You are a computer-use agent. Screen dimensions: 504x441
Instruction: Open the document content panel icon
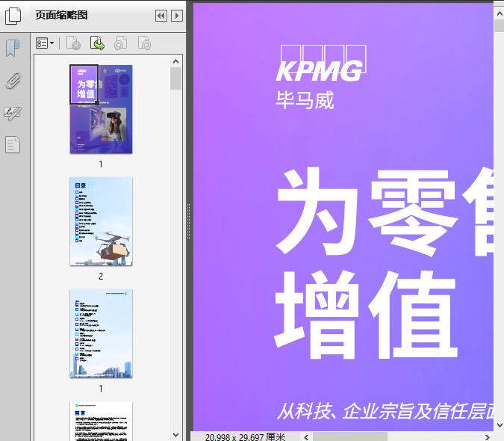[x=13, y=145]
